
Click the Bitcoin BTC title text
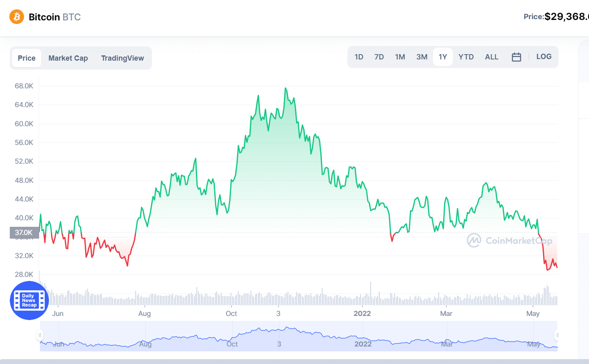55,17
